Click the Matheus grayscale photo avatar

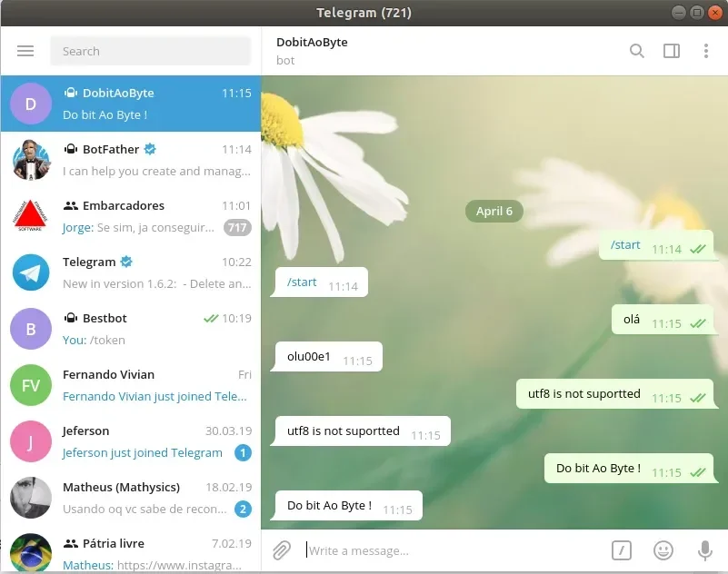(x=31, y=498)
